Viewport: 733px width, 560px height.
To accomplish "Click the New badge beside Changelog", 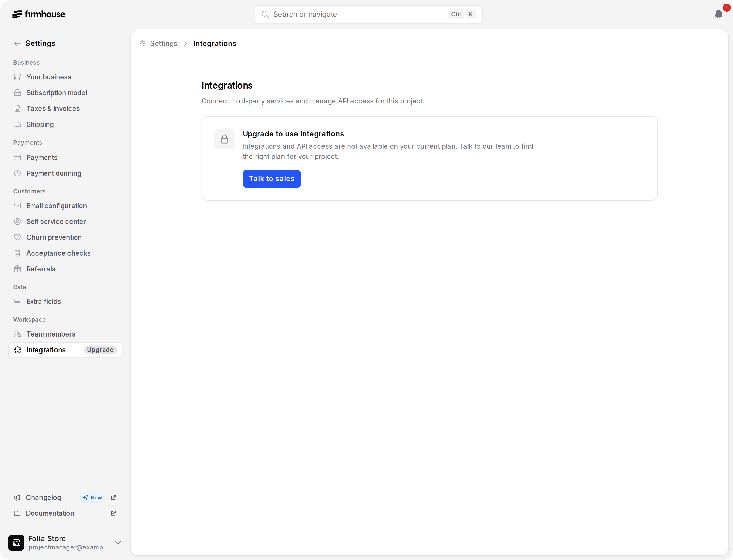I will [92, 498].
